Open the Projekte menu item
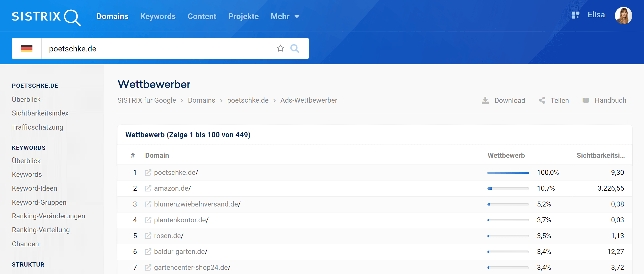This screenshot has width=644, height=274. coord(243,17)
